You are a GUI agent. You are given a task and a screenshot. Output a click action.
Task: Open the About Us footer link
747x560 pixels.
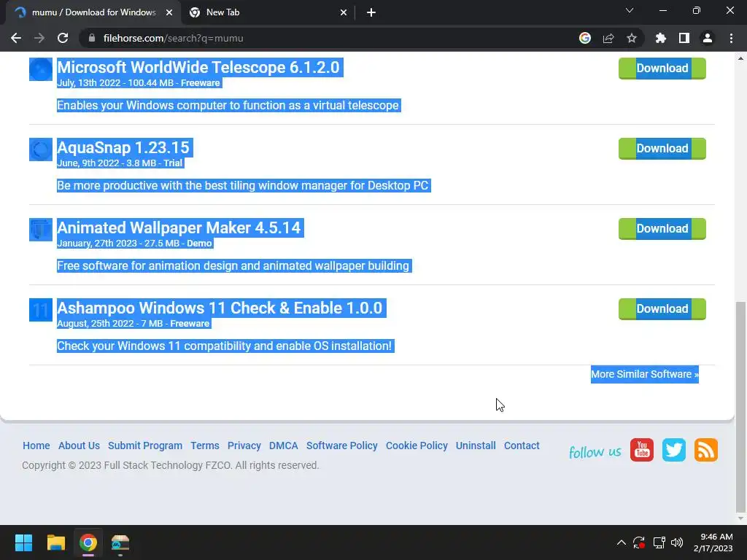pyautogui.click(x=79, y=446)
